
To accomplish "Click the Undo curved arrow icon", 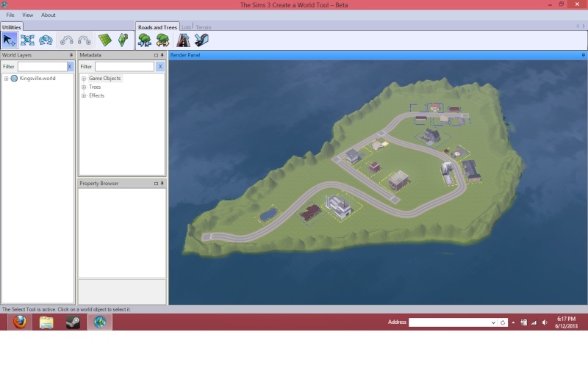I will 67,40.
